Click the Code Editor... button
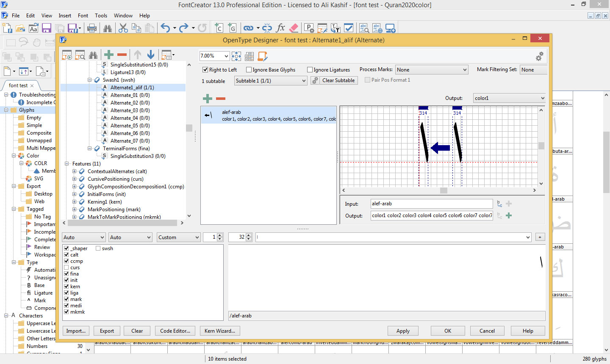 175,331
